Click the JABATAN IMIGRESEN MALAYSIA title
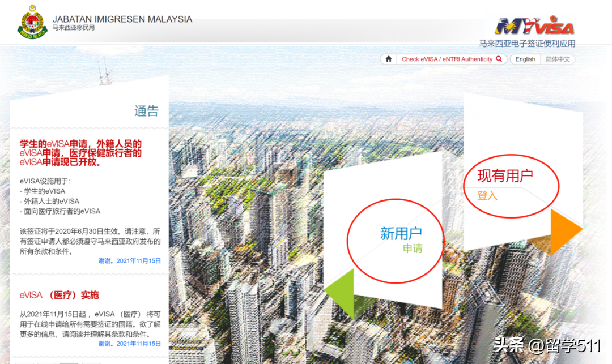This screenshot has height=364, width=612. (122, 19)
